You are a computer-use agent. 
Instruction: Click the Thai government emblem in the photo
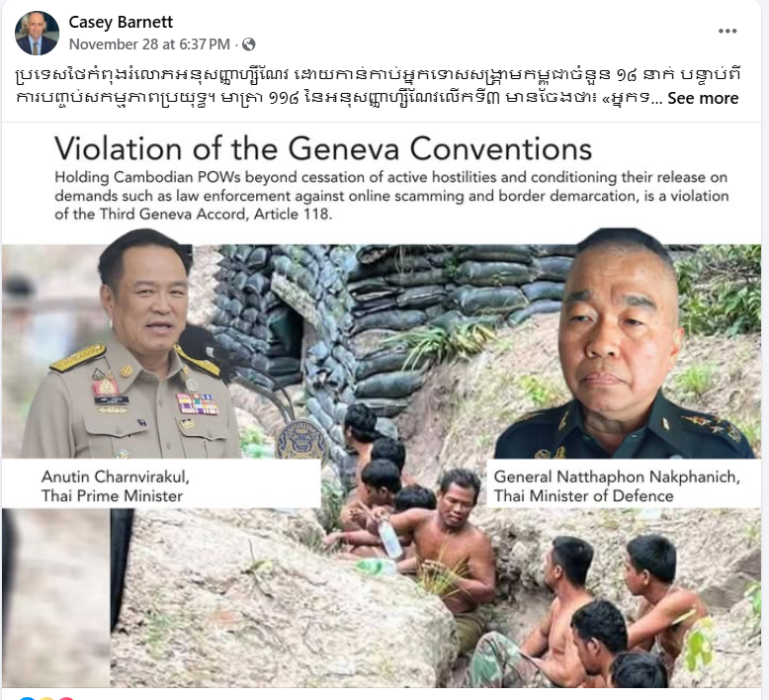300,439
